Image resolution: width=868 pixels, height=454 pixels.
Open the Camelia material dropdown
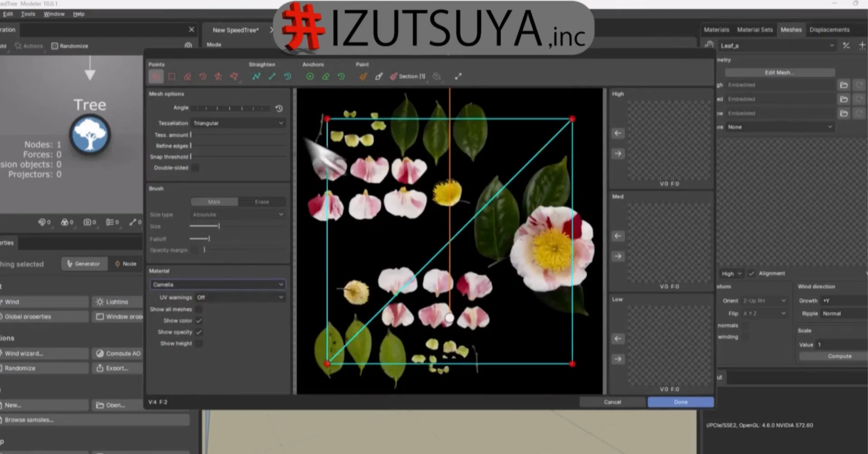click(x=218, y=285)
